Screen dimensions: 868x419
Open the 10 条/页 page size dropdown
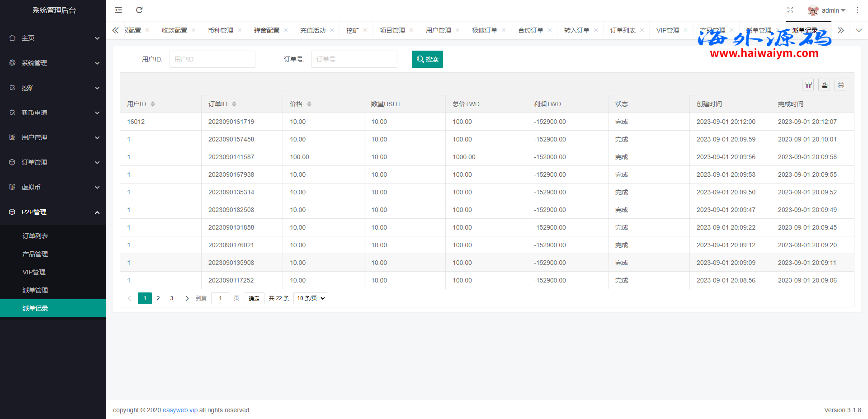(310, 298)
